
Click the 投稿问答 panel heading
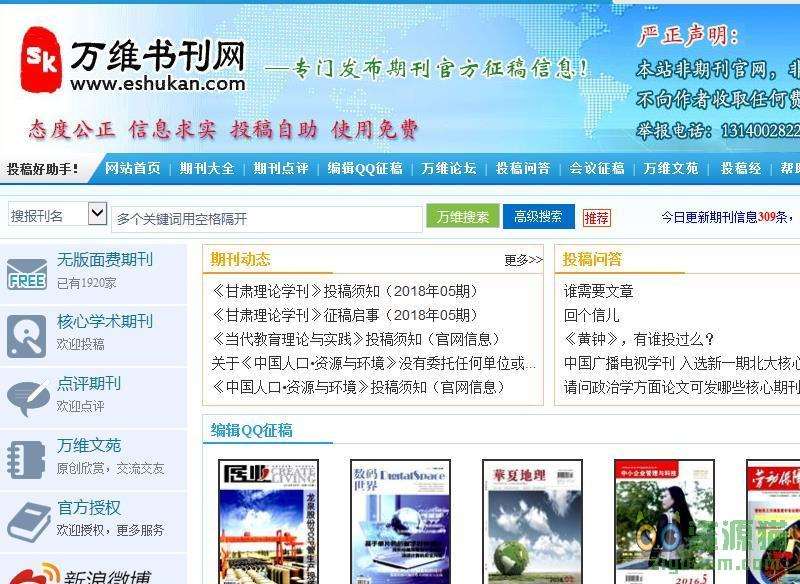click(592, 260)
